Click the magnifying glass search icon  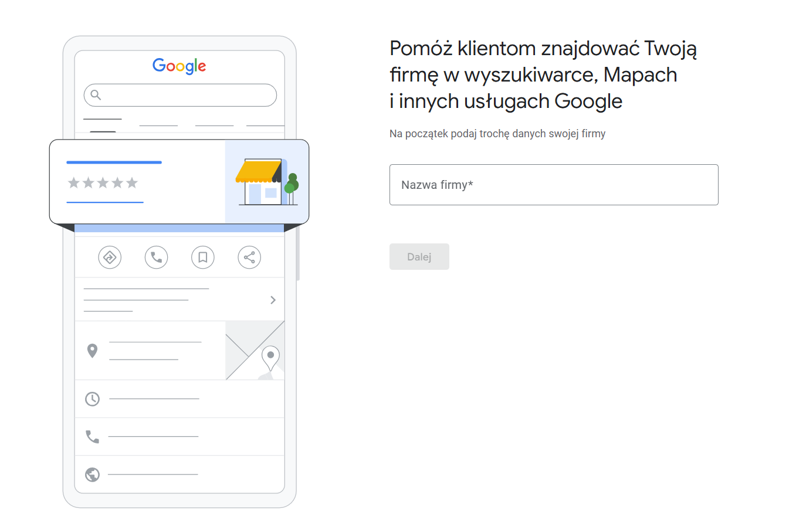pos(96,95)
